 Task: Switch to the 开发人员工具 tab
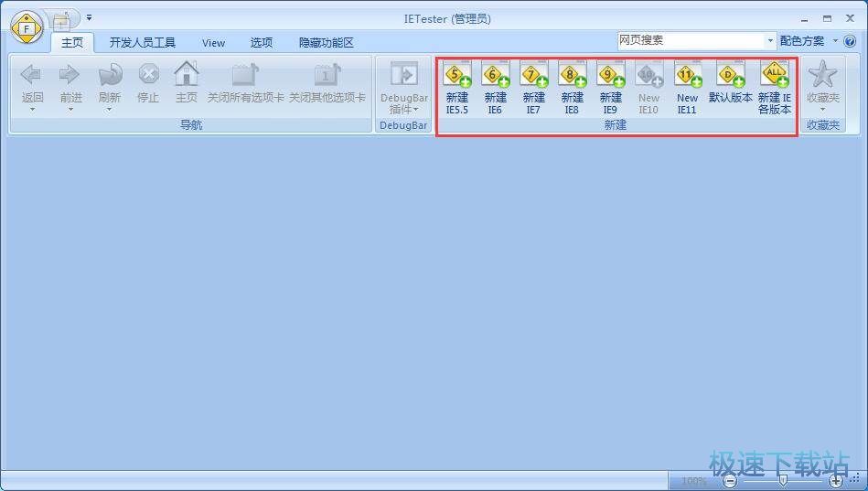[143, 43]
